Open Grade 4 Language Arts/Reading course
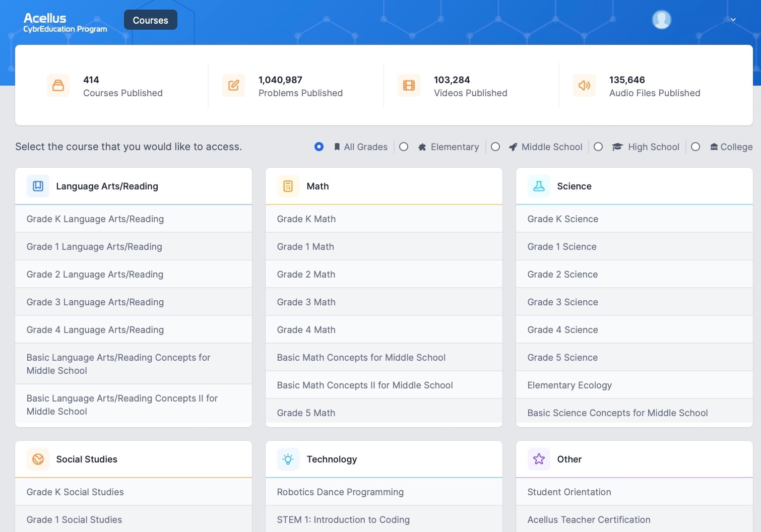 [134, 329]
